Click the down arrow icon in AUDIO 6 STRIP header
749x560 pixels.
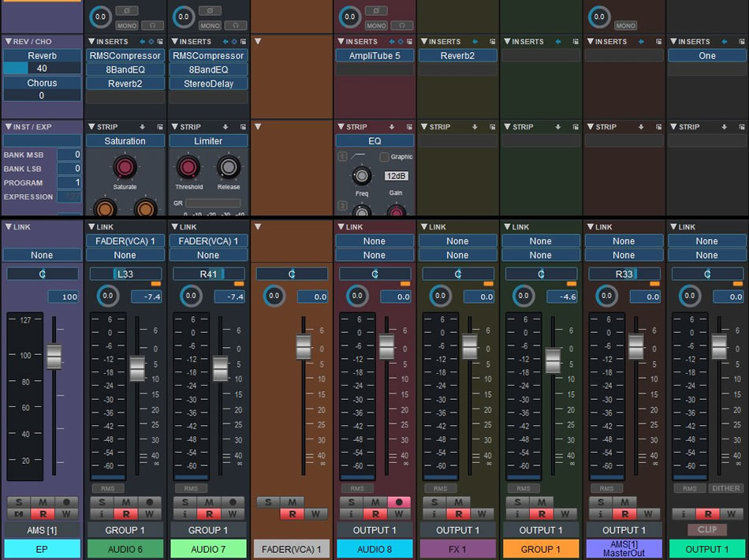coord(142,127)
